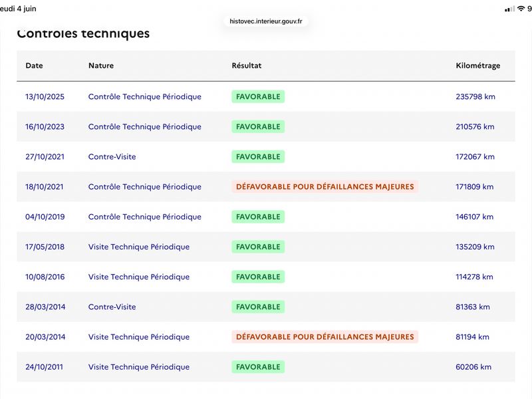
Task: Click the 17/05/2018 date cell
Action: (x=45, y=247)
